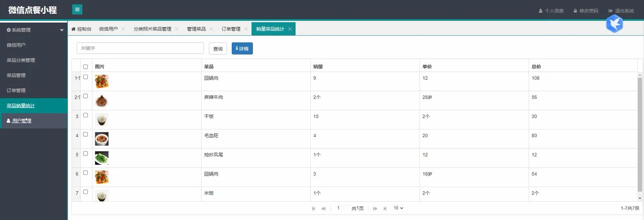This screenshot has height=220, width=644.
Task: Switch to 管理菜品 tab
Action: click(197, 29)
